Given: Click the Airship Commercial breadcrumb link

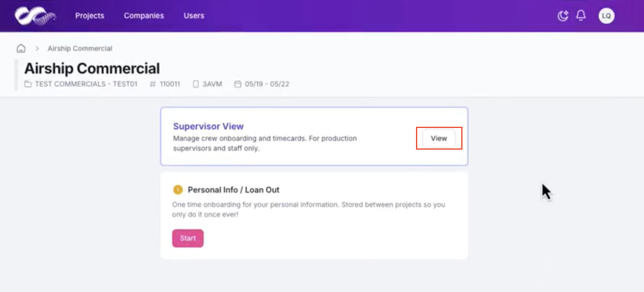Looking at the screenshot, I should [x=80, y=49].
